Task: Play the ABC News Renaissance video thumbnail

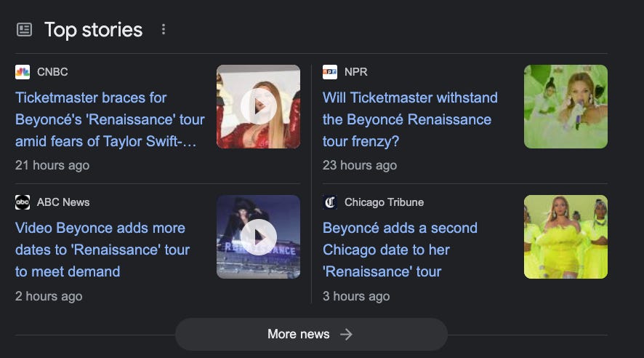Action: pos(258,236)
